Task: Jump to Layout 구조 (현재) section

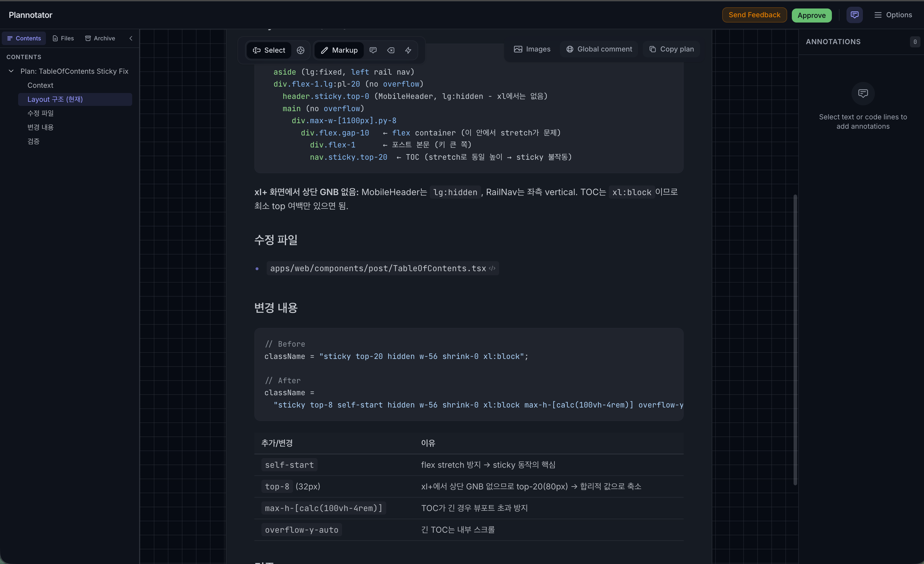Action: coord(75,99)
